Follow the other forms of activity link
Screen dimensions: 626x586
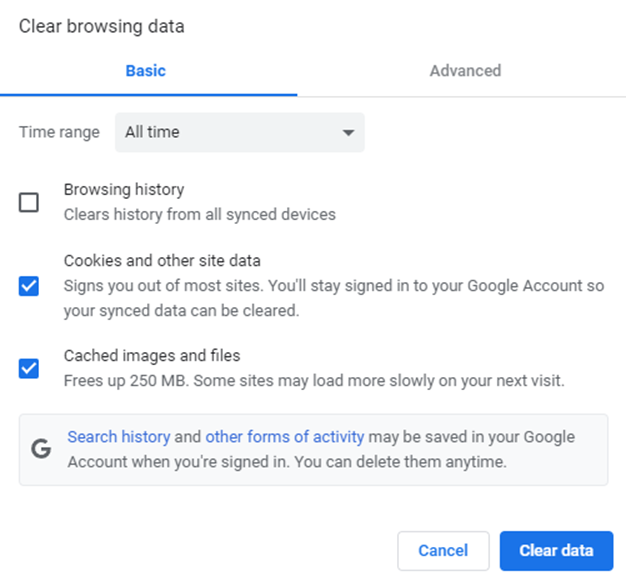point(285,437)
